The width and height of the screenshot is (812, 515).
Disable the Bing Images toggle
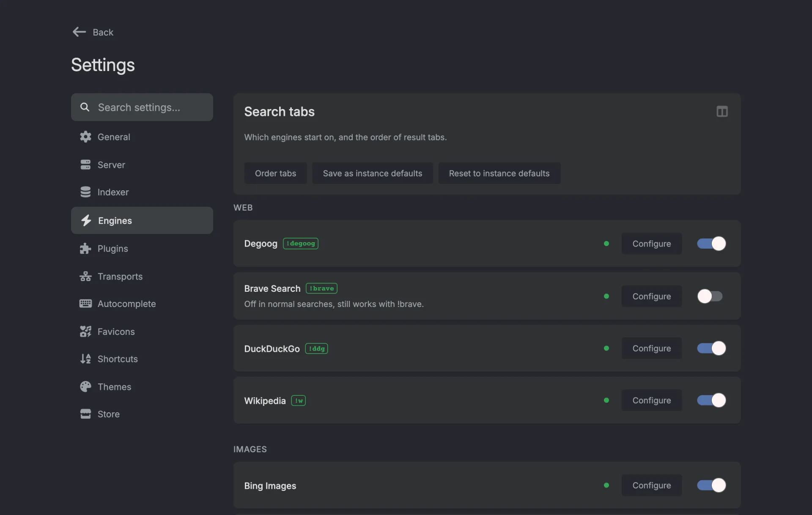pyautogui.click(x=711, y=485)
